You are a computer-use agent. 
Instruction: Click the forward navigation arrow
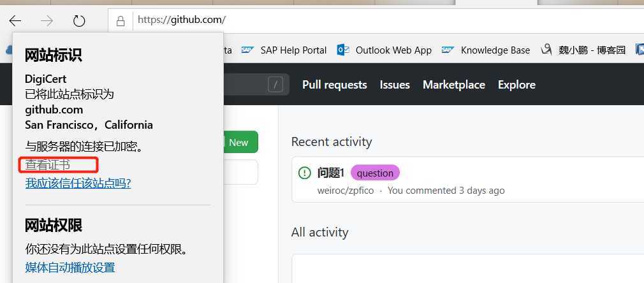[47, 20]
